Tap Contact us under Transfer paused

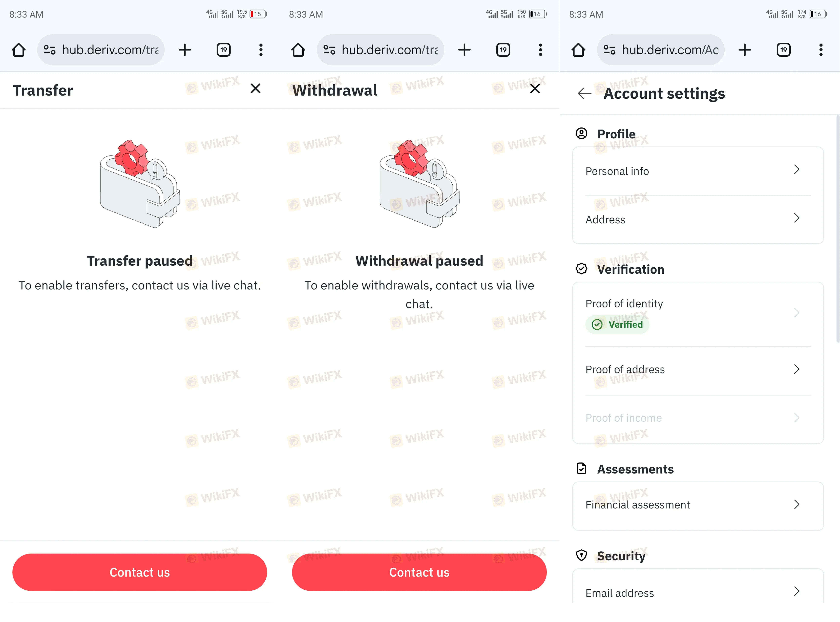pos(140,572)
